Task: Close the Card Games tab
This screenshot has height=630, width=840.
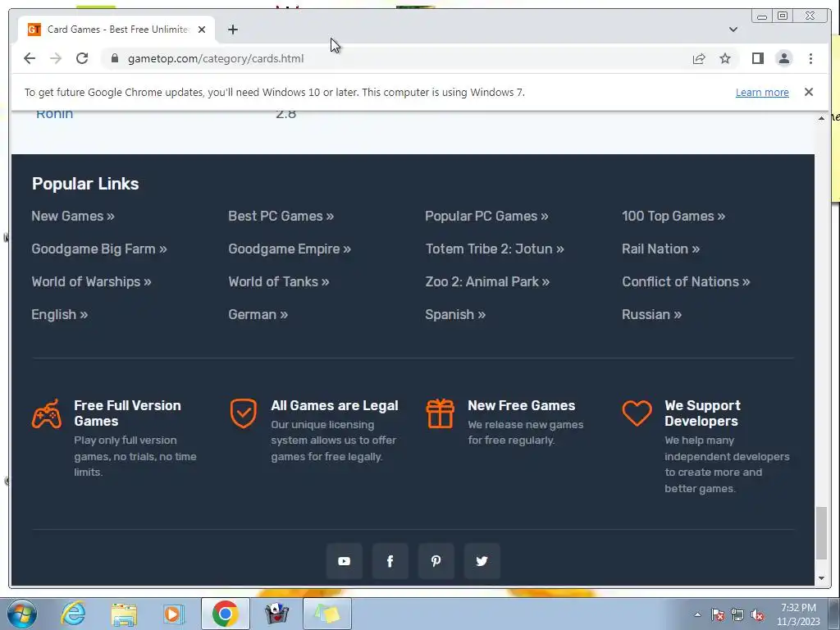Action: click(202, 30)
